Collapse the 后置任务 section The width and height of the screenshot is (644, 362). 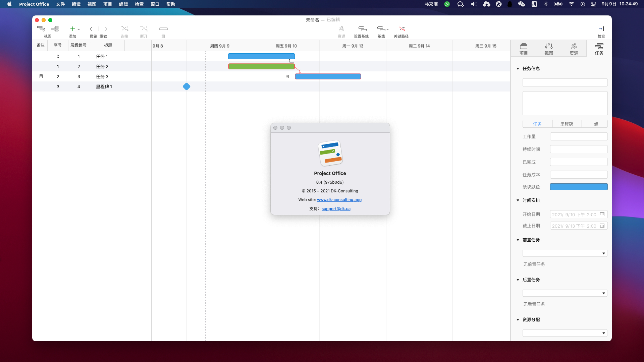click(518, 280)
